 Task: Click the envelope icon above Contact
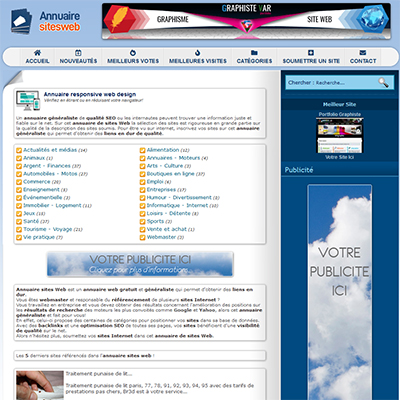[x=363, y=53]
